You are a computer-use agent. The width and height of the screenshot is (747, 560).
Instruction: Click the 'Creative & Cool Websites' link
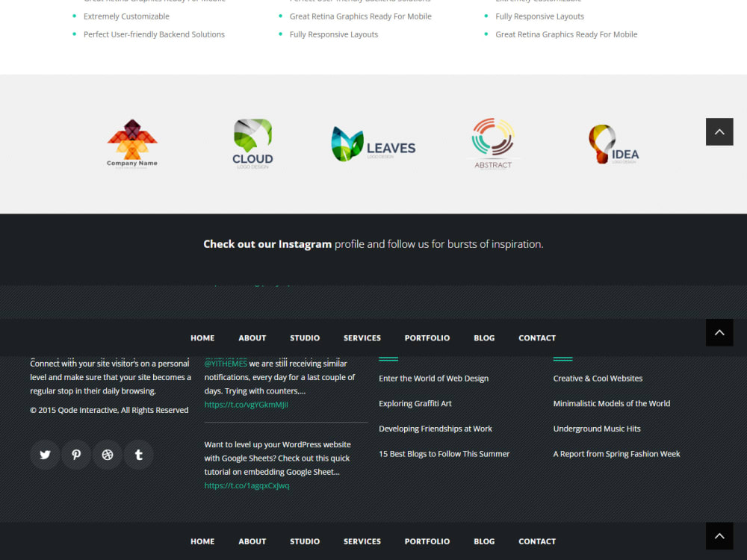click(598, 378)
